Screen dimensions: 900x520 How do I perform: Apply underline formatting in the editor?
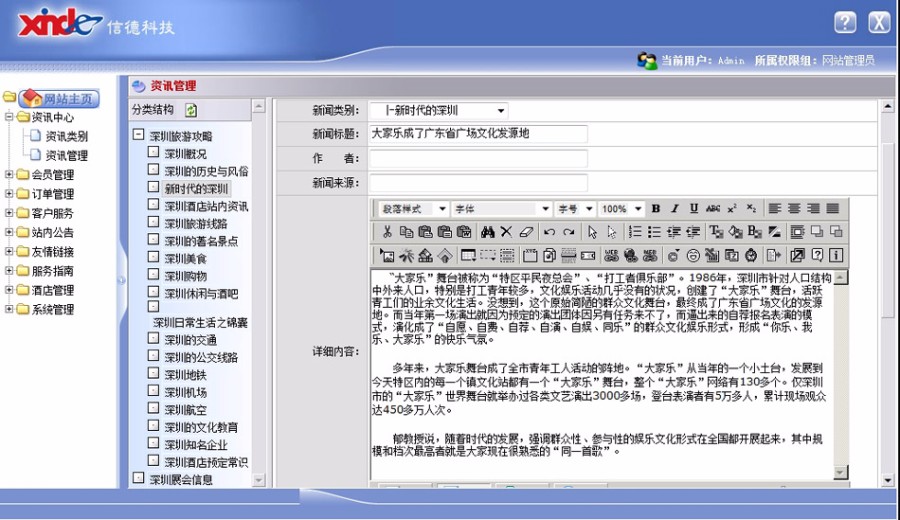(694, 208)
